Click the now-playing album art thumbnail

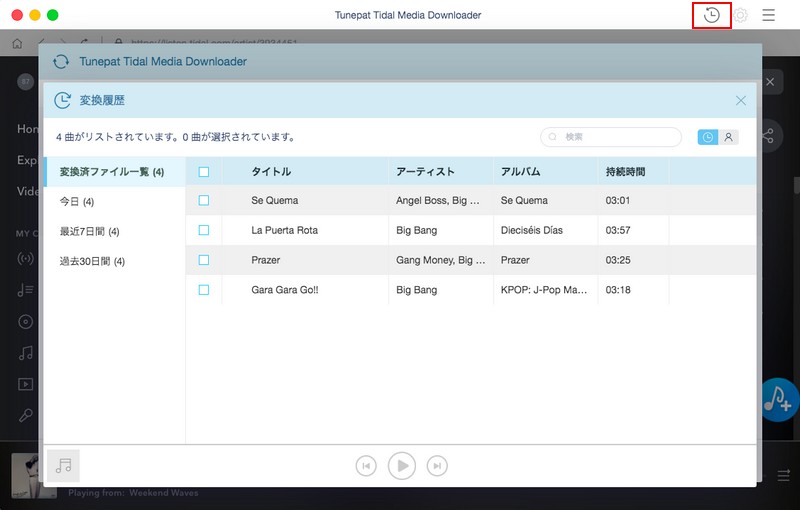(x=28, y=475)
